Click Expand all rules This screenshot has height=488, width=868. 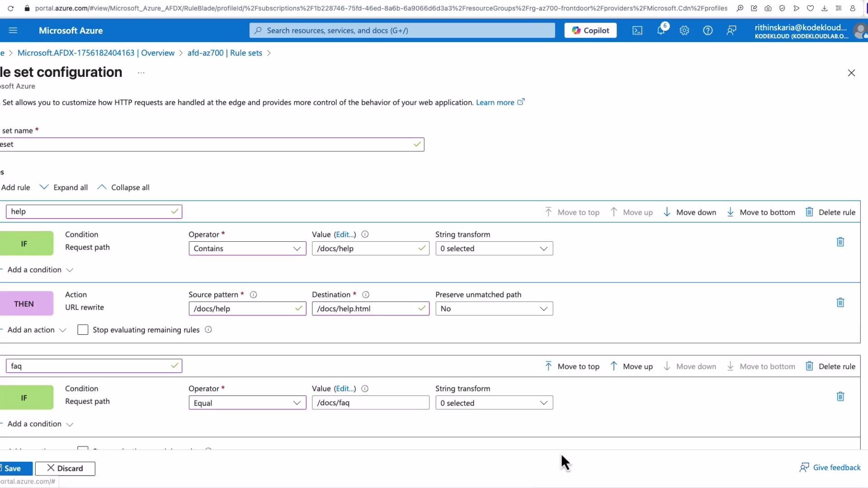(64, 188)
